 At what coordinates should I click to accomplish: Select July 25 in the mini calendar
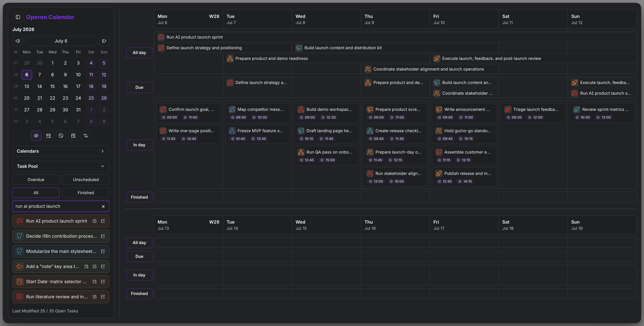[x=91, y=98]
